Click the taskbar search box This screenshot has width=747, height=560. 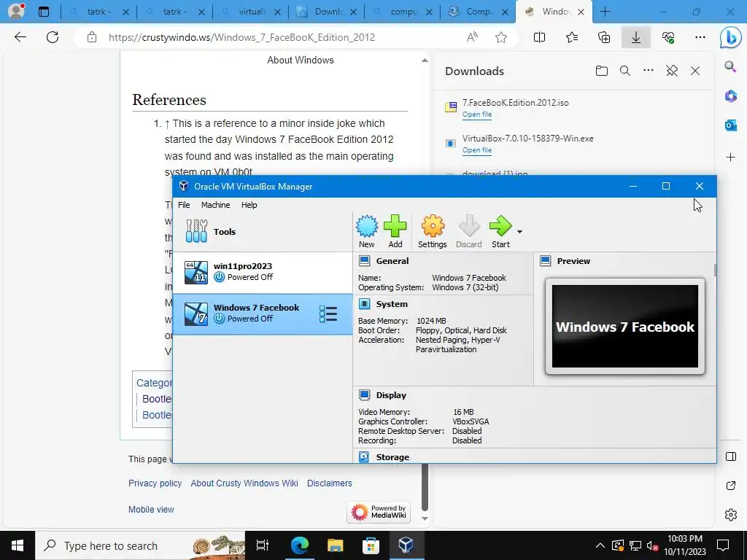[x=140, y=545]
